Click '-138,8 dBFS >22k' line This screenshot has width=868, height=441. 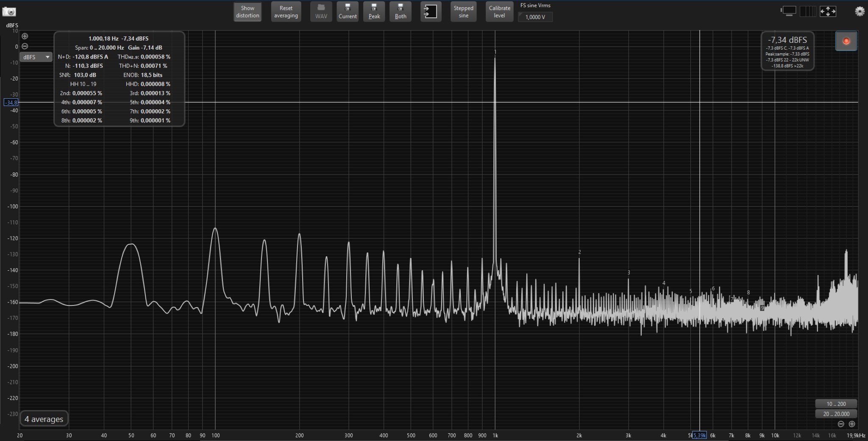787,66
